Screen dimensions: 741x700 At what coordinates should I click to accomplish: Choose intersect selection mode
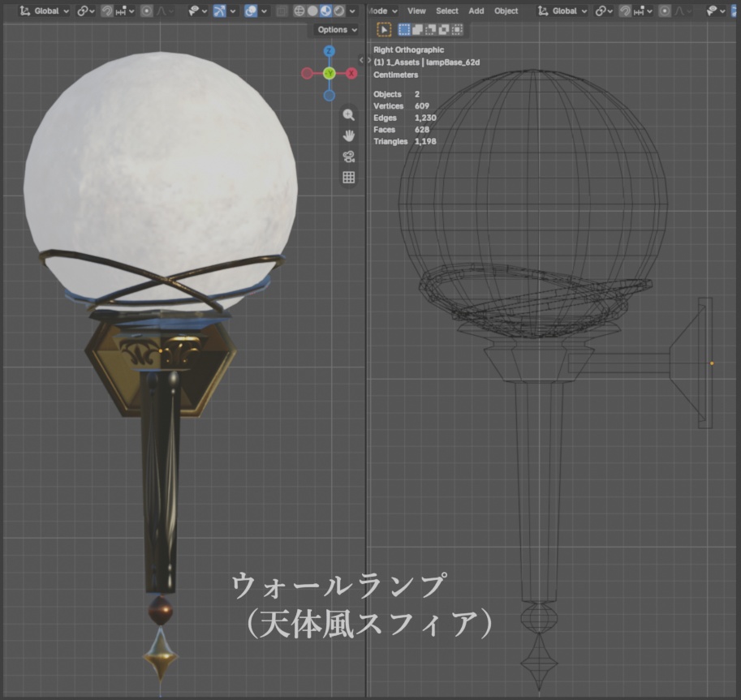(457, 30)
